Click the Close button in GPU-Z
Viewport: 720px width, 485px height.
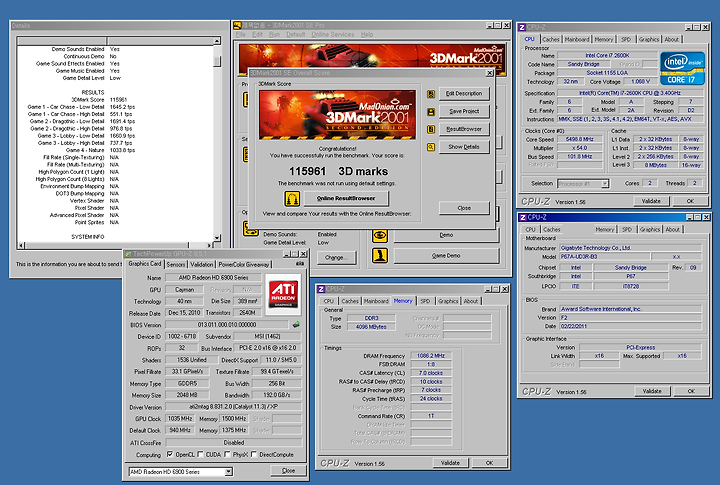pos(288,471)
